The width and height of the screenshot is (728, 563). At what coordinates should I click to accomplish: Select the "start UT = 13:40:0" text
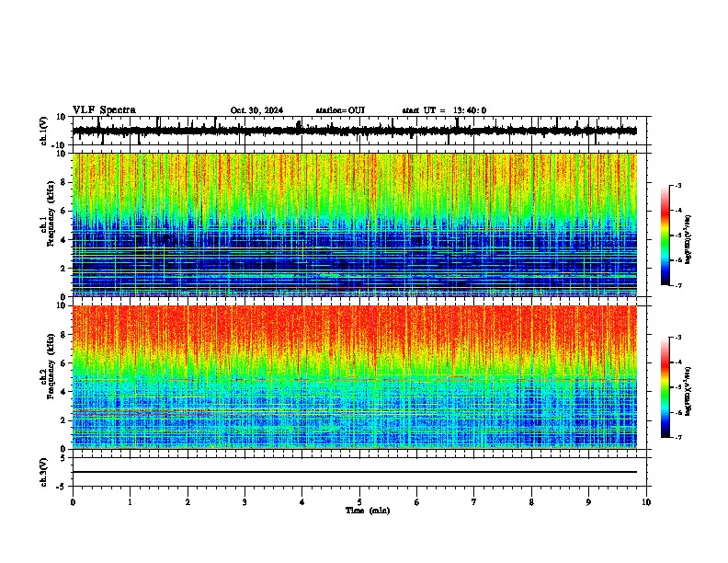point(444,110)
